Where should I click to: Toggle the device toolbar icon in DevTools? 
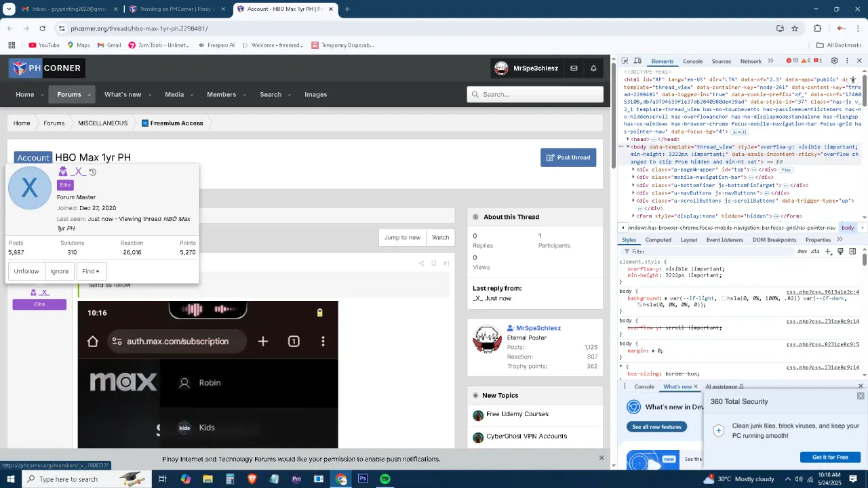tap(637, 61)
